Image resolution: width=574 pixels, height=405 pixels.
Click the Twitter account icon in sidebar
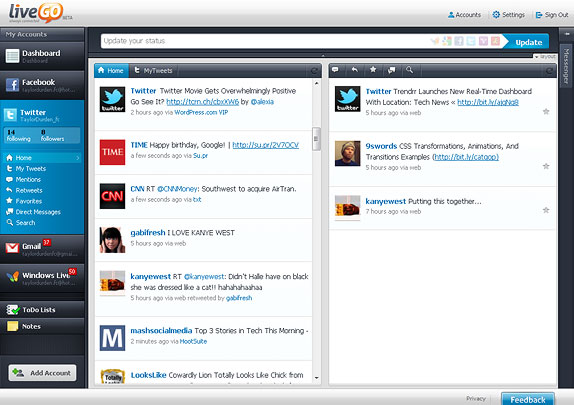tap(10, 115)
